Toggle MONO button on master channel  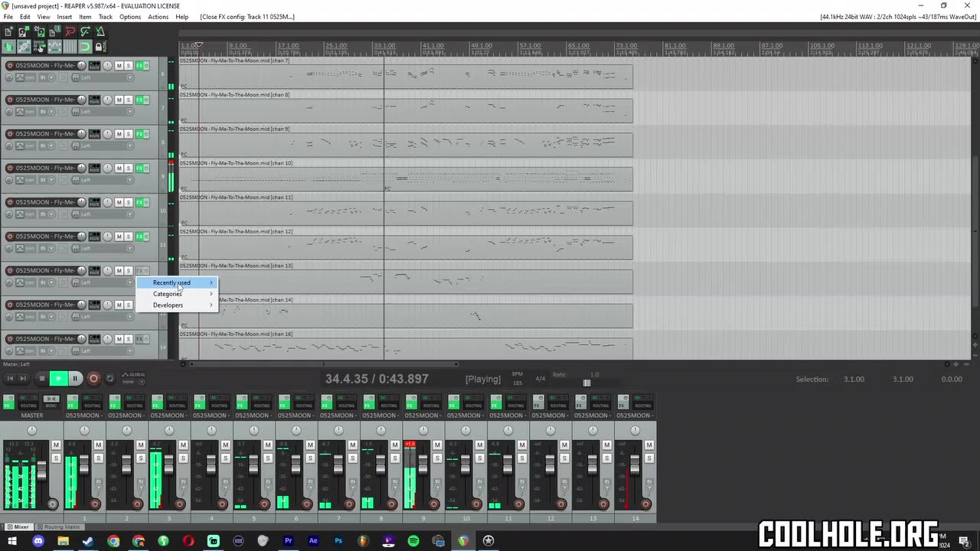coord(51,402)
